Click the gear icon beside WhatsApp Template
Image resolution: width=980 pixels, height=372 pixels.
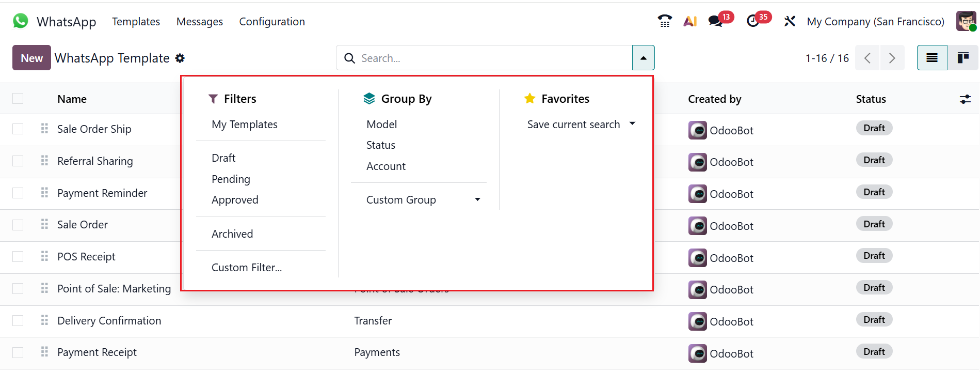tap(180, 58)
